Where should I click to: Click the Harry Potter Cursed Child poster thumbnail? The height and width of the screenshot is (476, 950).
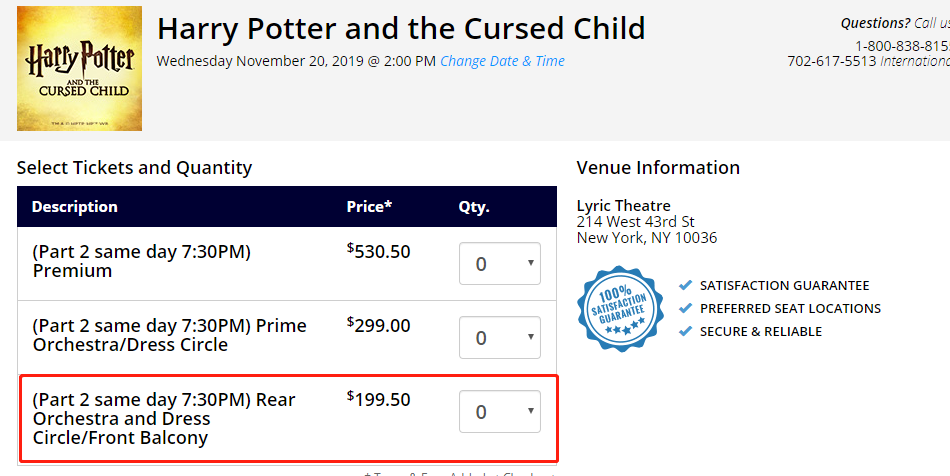(79, 68)
